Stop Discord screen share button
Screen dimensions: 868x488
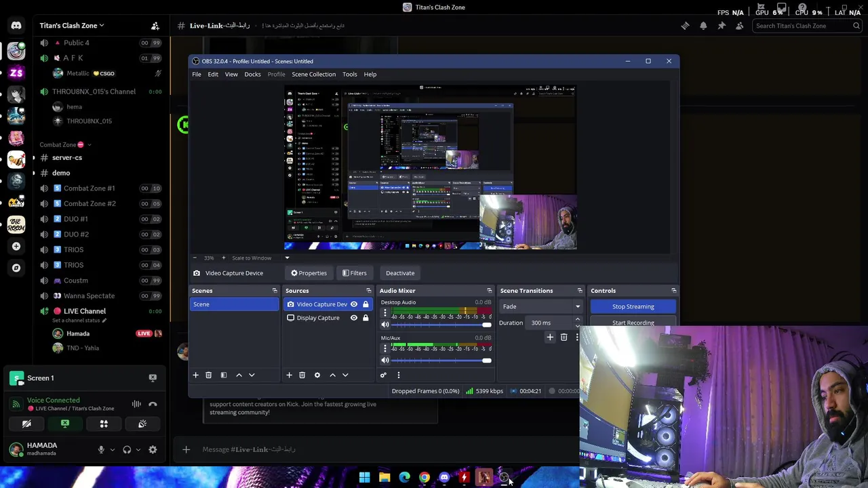[x=65, y=424]
